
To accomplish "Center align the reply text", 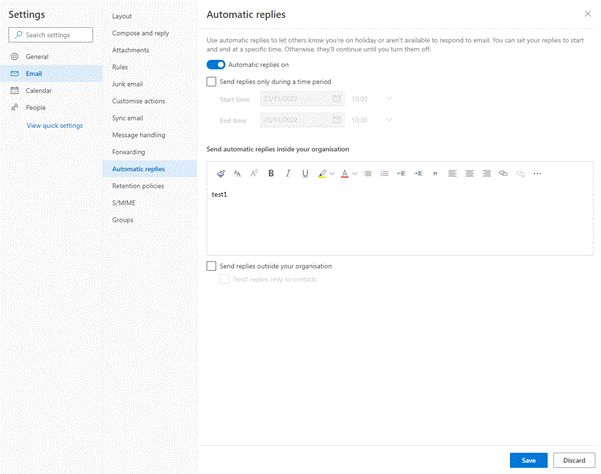I will (469, 173).
